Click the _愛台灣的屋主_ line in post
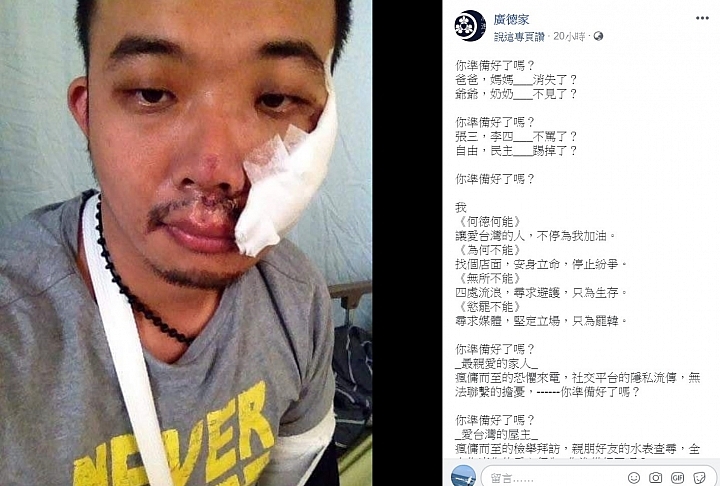Image resolution: width=720 pixels, height=486 pixels. [x=496, y=435]
